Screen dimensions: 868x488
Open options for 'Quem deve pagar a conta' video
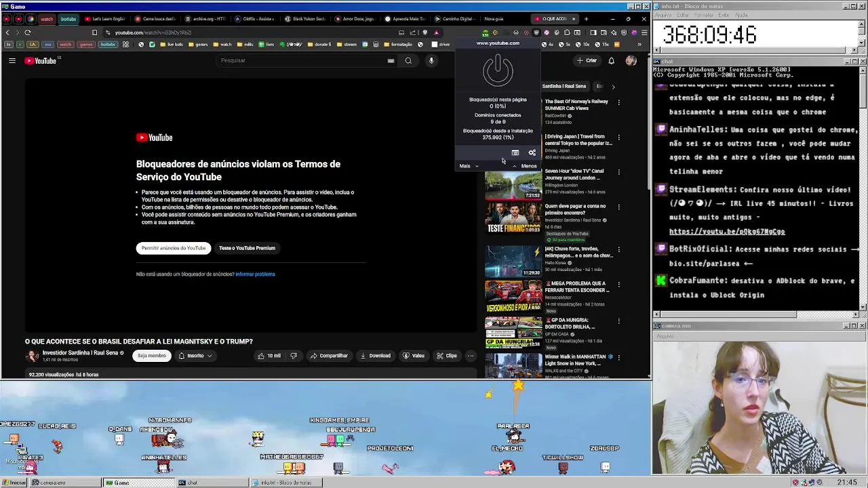tap(618, 207)
